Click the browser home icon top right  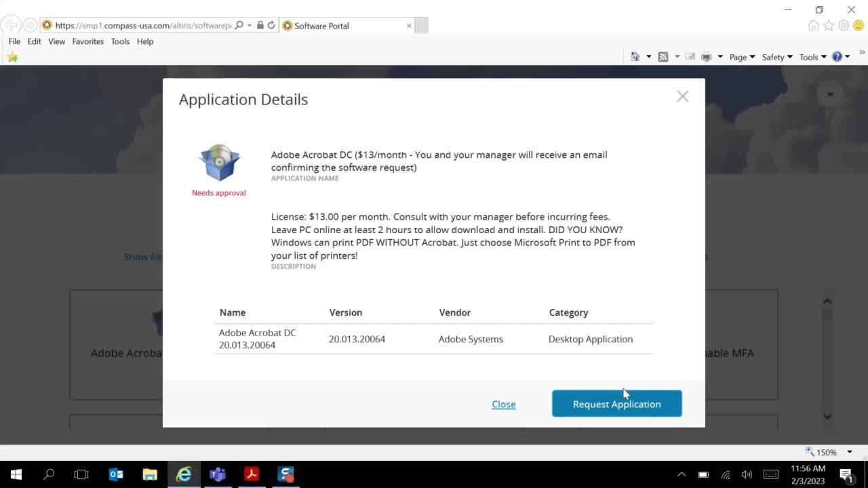814,26
